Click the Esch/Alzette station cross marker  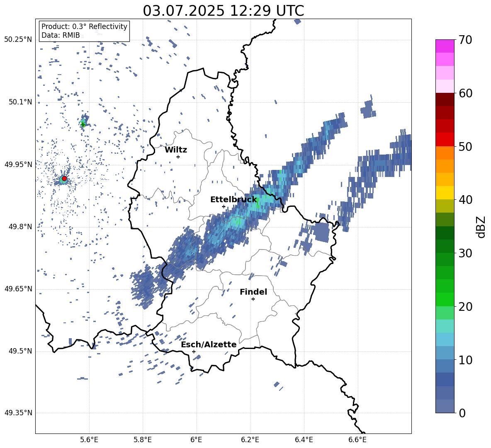click(x=194, y=351)
